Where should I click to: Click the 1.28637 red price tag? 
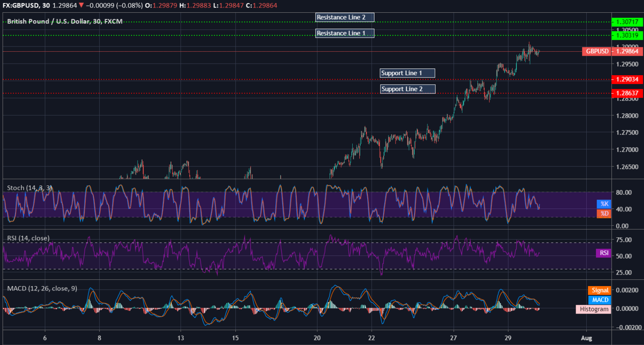coord(627,93)
